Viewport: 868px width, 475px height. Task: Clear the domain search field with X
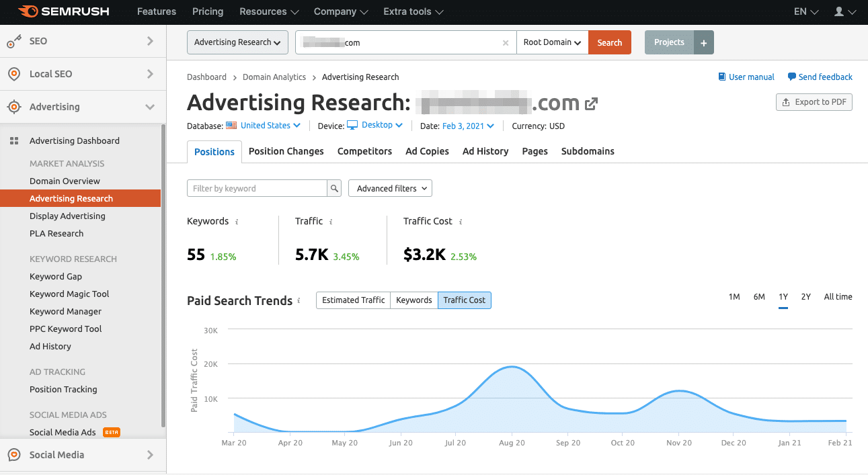point(506,43)
